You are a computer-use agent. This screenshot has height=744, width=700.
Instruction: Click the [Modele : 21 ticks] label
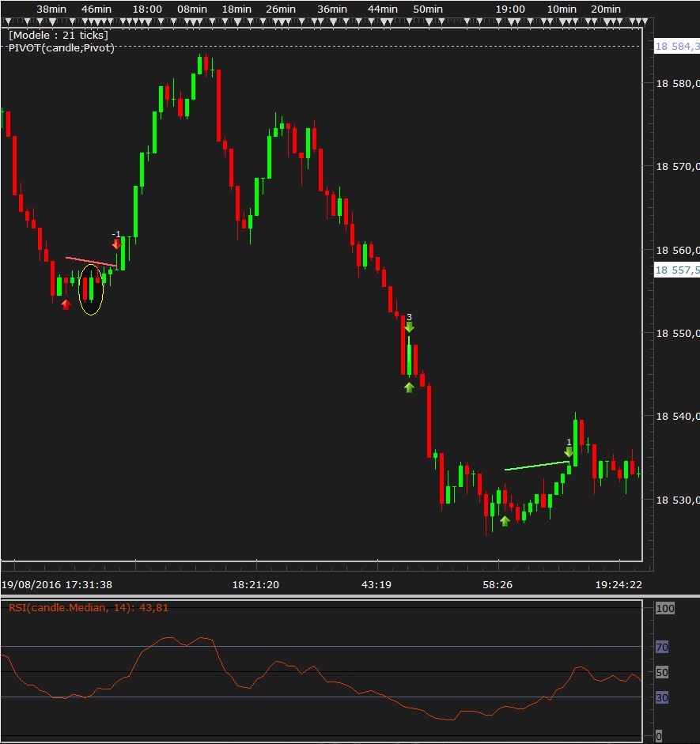(59, 35)
